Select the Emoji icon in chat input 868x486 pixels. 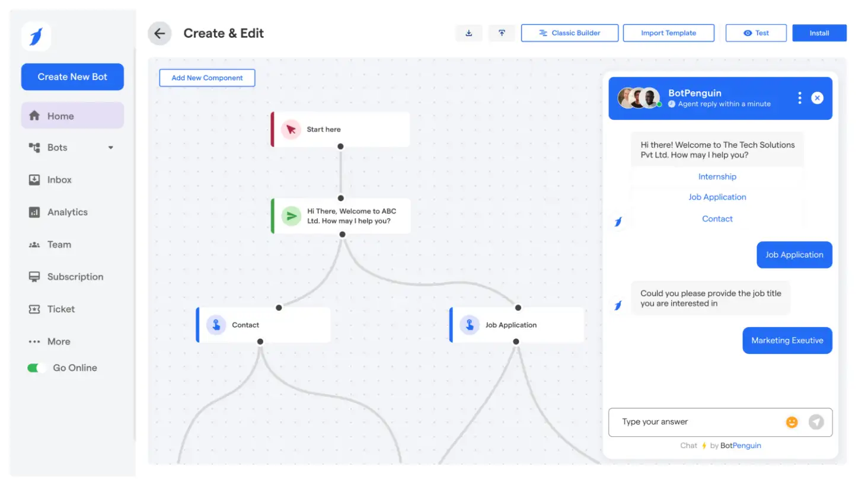tap(792, 422)
